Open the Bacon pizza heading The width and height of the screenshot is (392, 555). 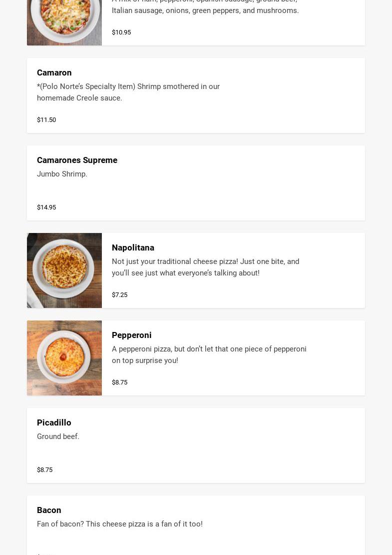tap(49, 510)
